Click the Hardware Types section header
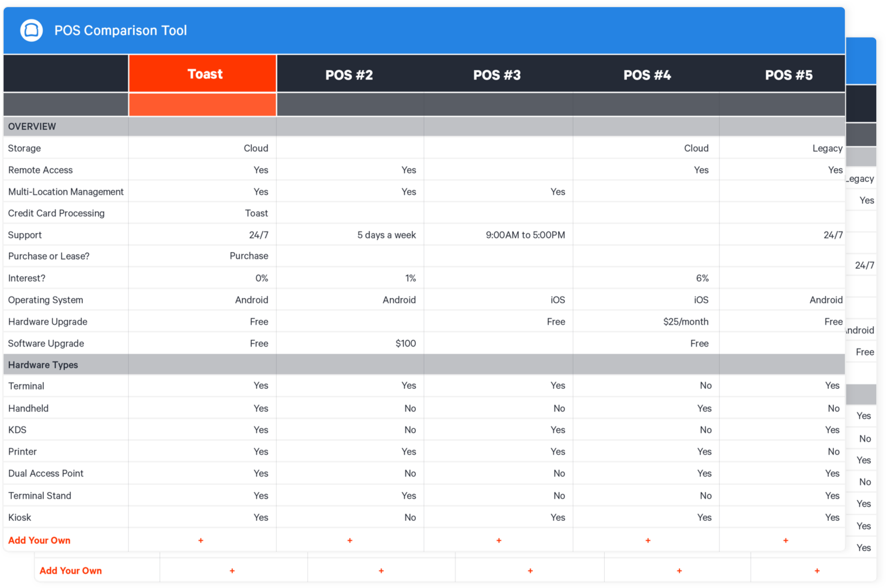Screen dimensions: 887x588 click(43, 365)
